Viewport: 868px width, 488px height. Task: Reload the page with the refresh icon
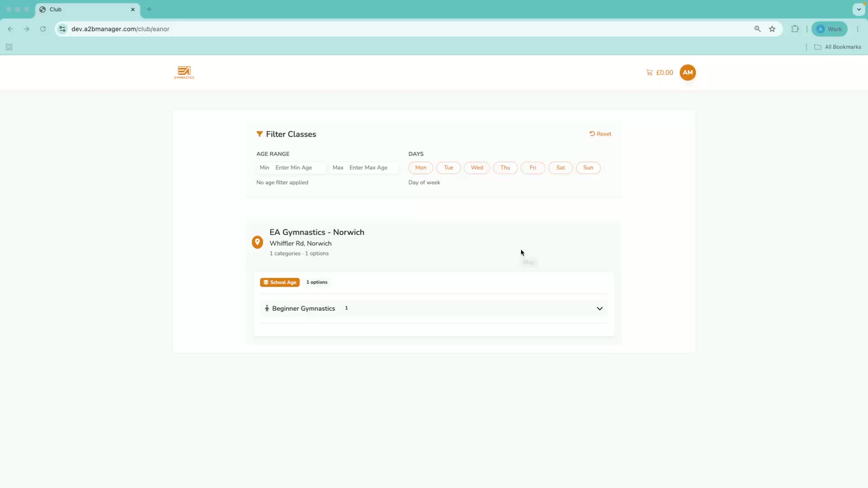coord(43,29)
